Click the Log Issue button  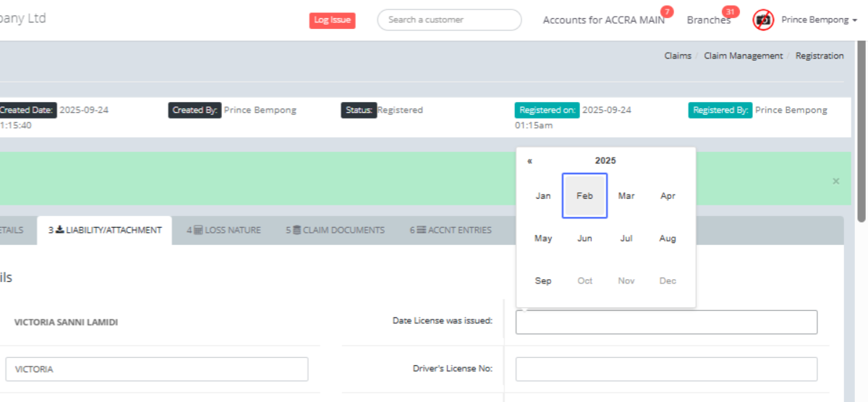[332, 20]
